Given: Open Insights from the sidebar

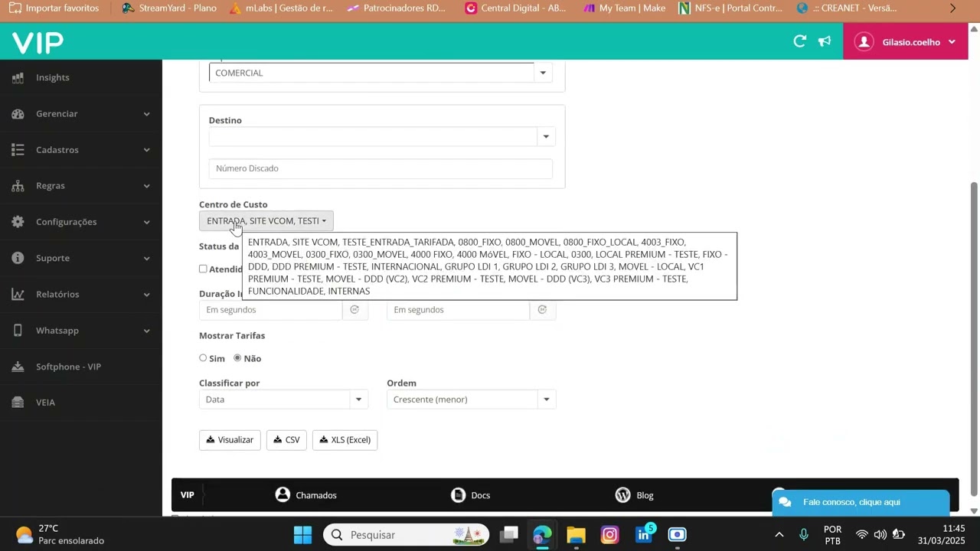Looking at the screenshot, I should (52, 77).
